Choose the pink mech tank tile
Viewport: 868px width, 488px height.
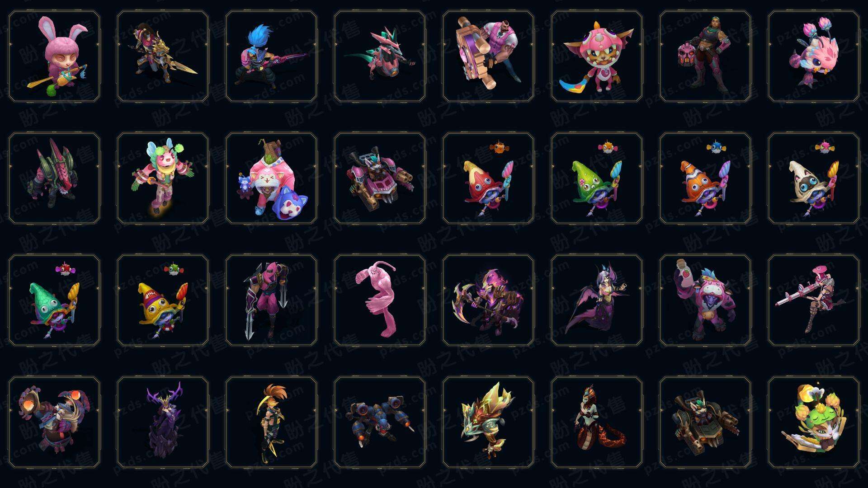[380, 178]
